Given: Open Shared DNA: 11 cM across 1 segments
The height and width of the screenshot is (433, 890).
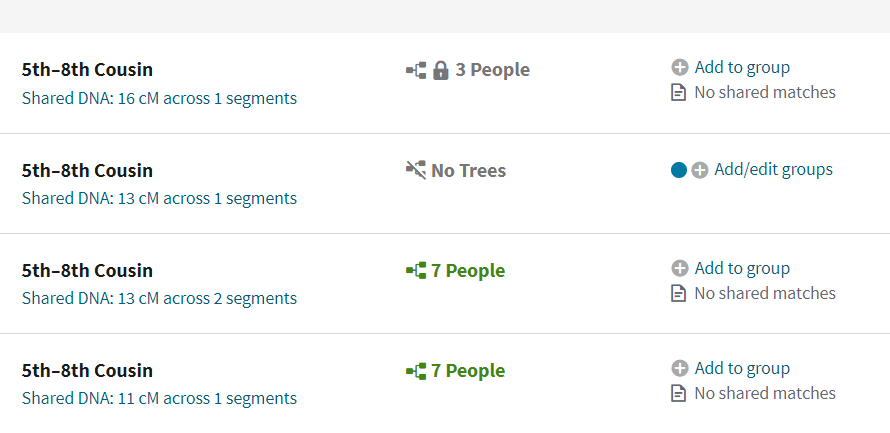Looking at the screenshot, I should pyautogui.click(x=159, y=398).
